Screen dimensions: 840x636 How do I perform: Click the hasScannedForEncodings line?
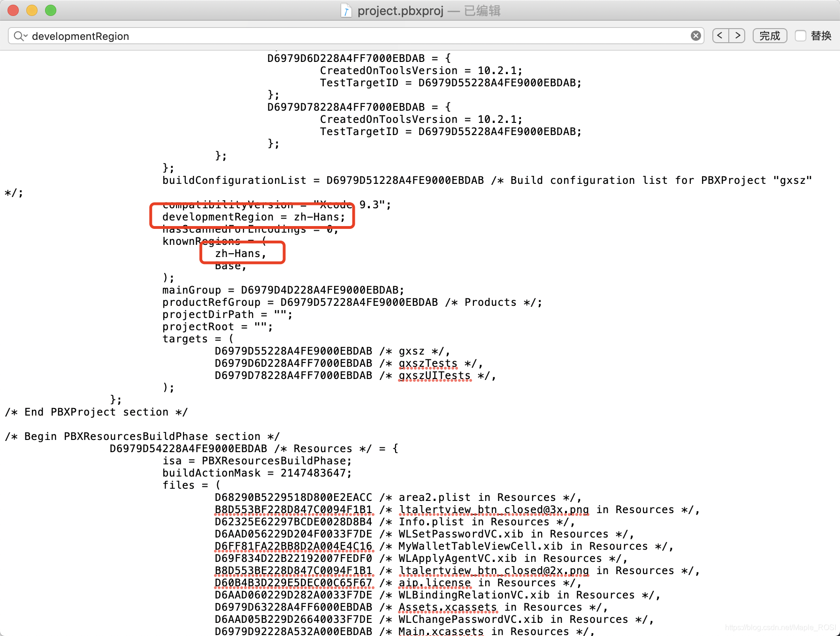coord(250,229)
